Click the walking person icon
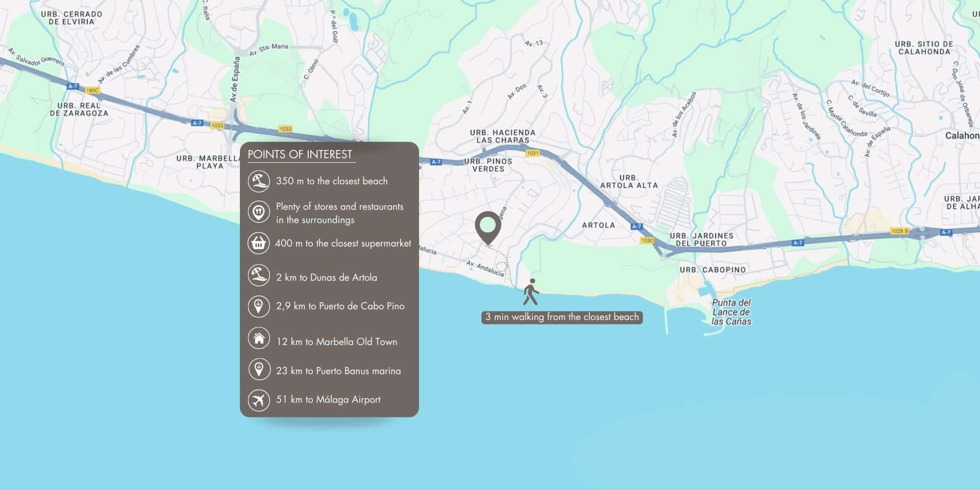This screenshot has height=490, width=980. pyautogui.click(x=531, y=292)
